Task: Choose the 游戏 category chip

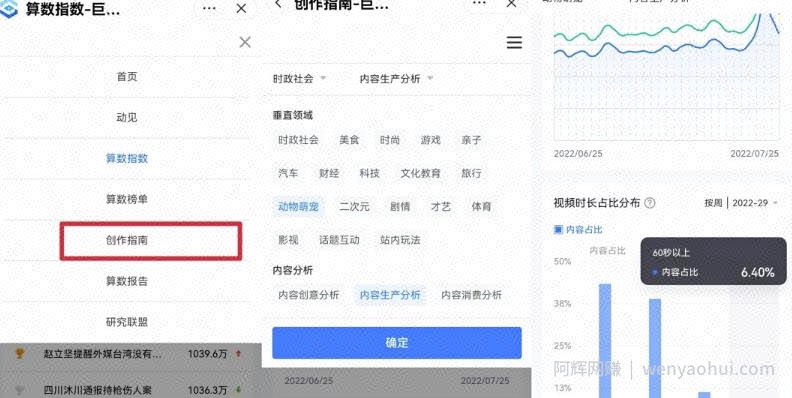Action: (x=430, y=140)
